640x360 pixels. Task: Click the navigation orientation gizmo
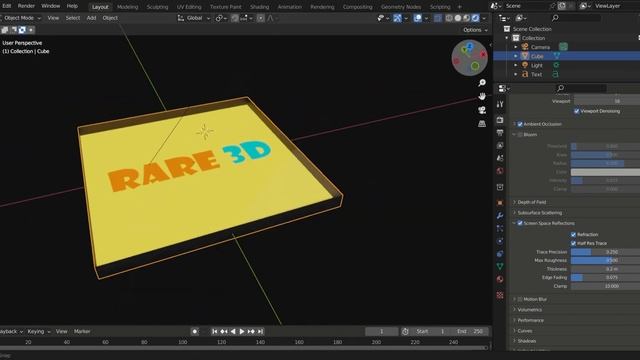point(469,58)
